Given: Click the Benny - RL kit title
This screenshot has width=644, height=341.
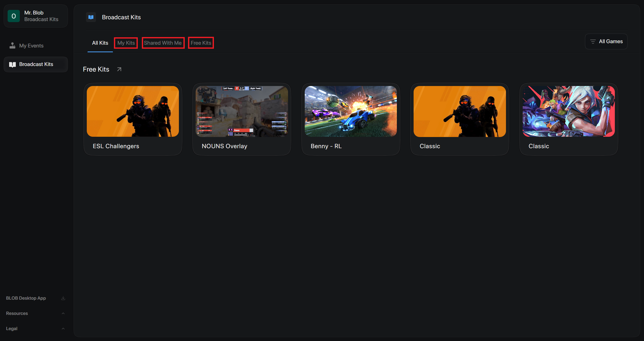Looking at the screenshot, I should pyautogui.click(x=326, y=146).
